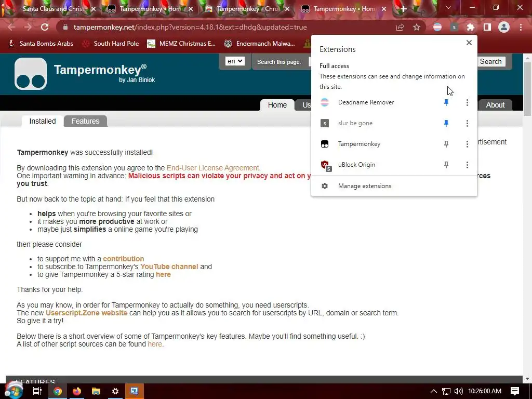The height and width of the screenshot is (399, 532).
Task: Open more options for uBlock Origin
Action: (467, 165)
